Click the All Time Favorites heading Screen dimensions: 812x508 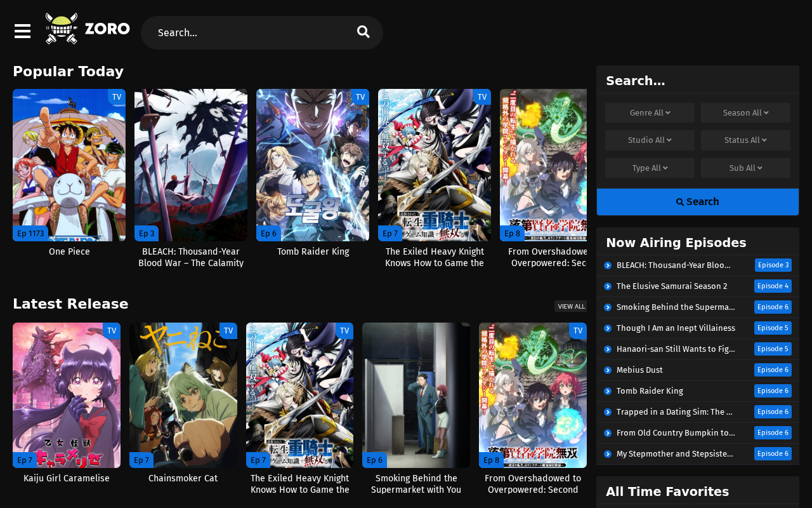pos(667,491)
